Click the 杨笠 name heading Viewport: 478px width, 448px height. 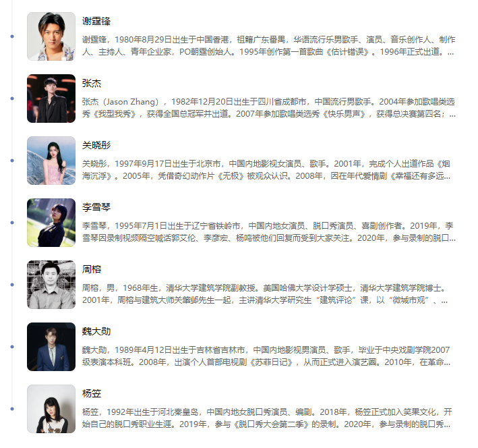(92, 393)
